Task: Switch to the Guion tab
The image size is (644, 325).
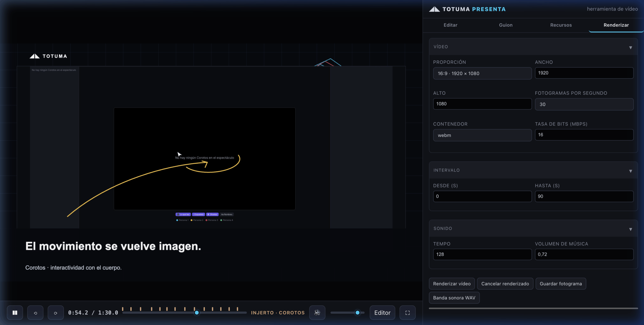Action: [506, 25]
